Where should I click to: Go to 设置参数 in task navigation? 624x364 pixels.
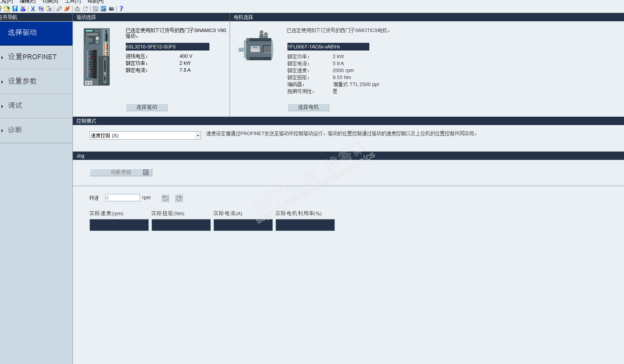point(36,82)
